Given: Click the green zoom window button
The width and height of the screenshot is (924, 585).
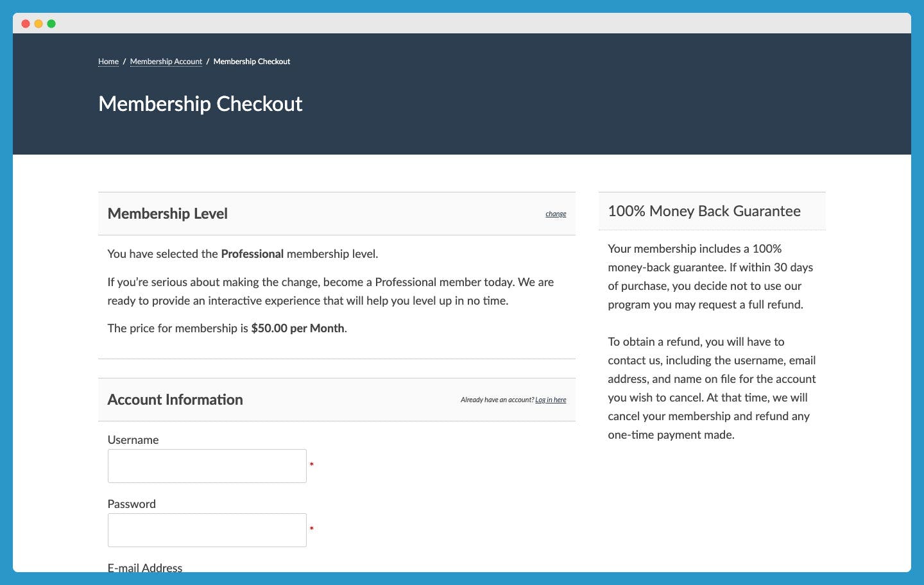Looking at the screenshot, I should click(x=51, y=23).
